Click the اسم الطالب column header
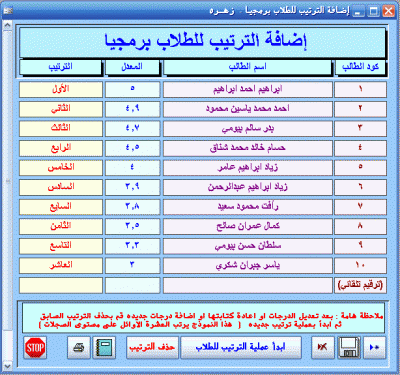The width and height of the screenshot is (400, 375). (x=247, y=67)
